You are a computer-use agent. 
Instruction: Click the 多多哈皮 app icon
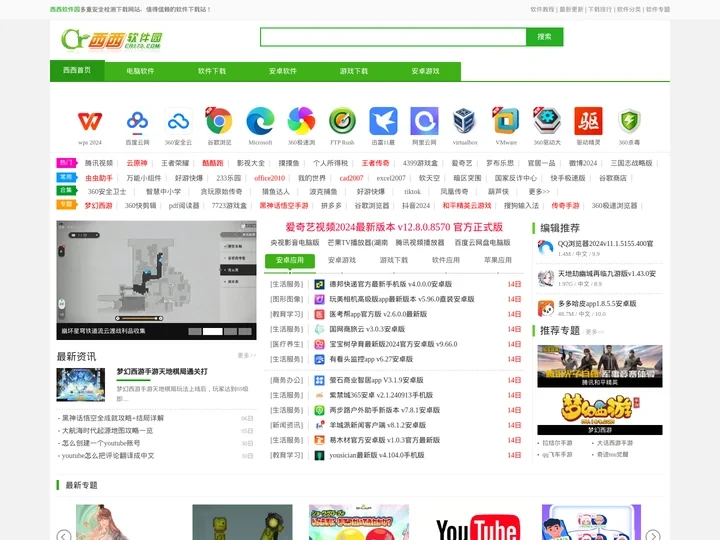pos(546,308)
